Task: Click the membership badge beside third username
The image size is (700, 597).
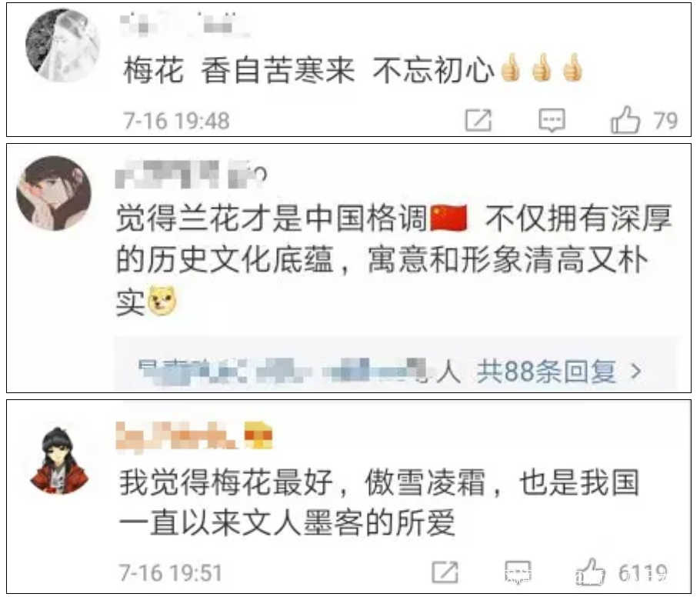Action: pyautogui.click(x=258, y=435)
